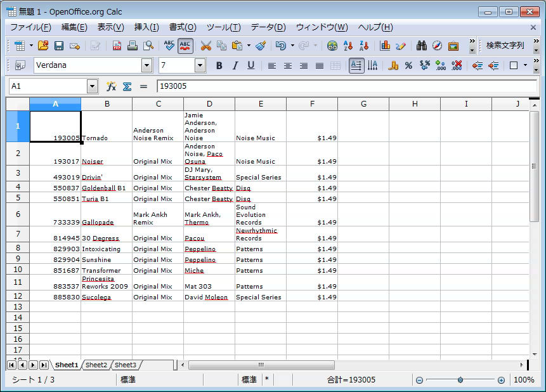Send document as e-mail attachment

(75, 46)
